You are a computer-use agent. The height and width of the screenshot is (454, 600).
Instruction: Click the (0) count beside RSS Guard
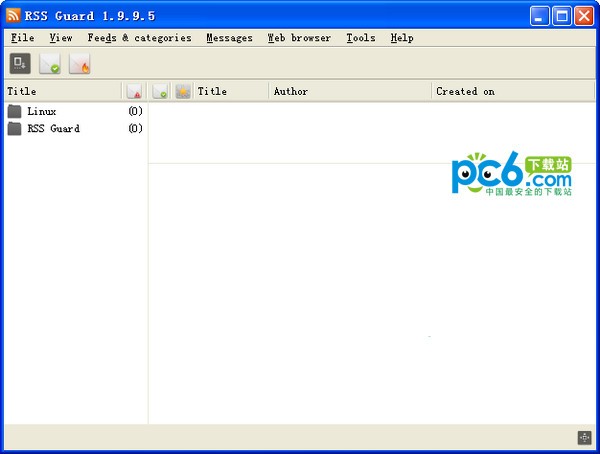(135, 128)
